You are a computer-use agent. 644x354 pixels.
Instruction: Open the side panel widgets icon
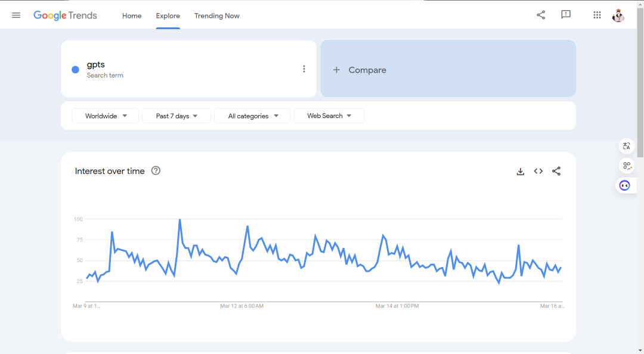(x=627, y=166)
